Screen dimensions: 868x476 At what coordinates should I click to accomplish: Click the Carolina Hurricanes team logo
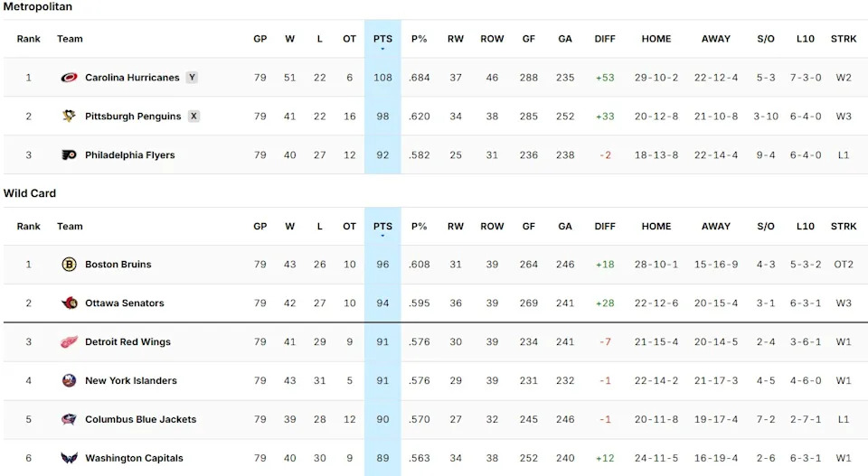[x=69, y=78]
